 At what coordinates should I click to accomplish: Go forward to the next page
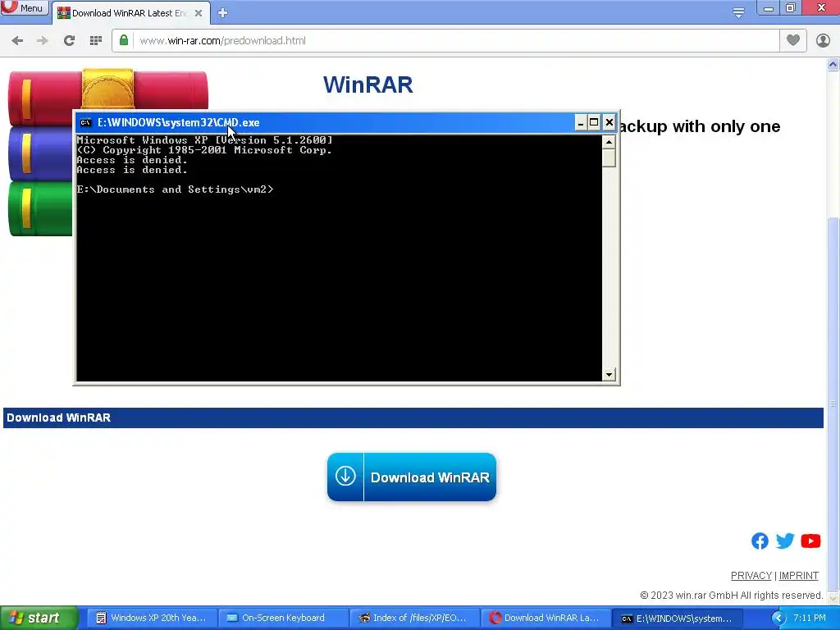click(43, 41)
